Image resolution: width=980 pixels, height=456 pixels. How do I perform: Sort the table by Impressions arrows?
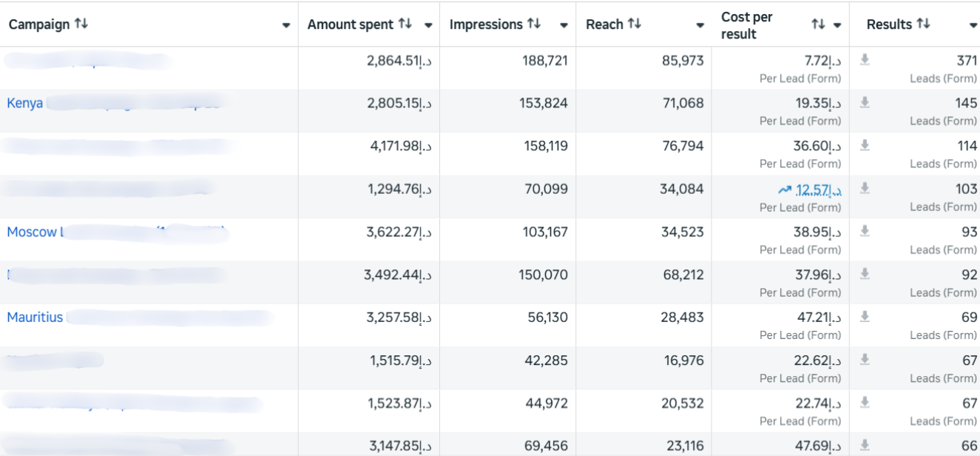[x=534, y=24]
